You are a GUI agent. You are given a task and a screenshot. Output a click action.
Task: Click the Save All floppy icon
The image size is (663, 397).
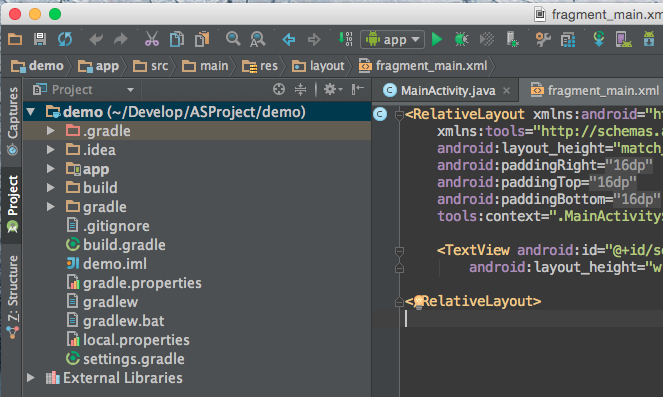coord(40,39)
